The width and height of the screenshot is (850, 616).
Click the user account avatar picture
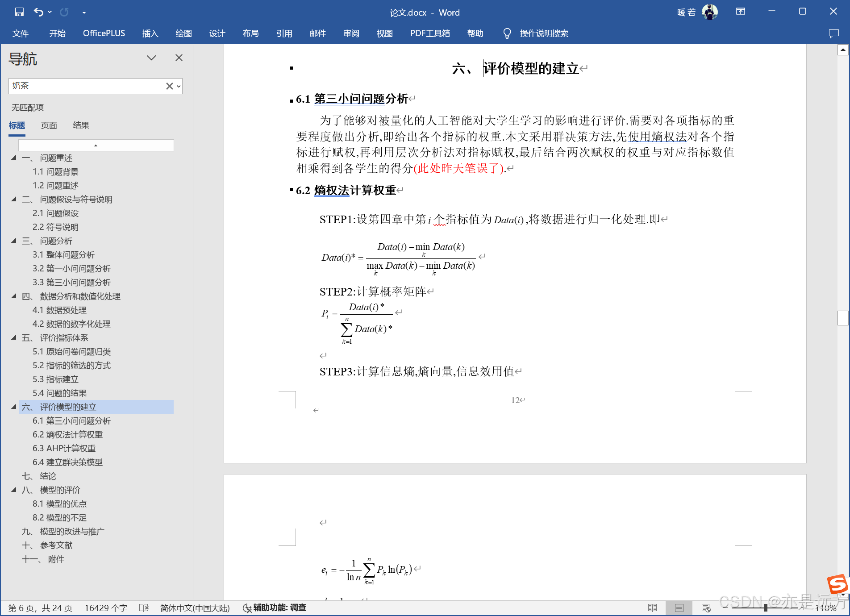tap(710, 12)
